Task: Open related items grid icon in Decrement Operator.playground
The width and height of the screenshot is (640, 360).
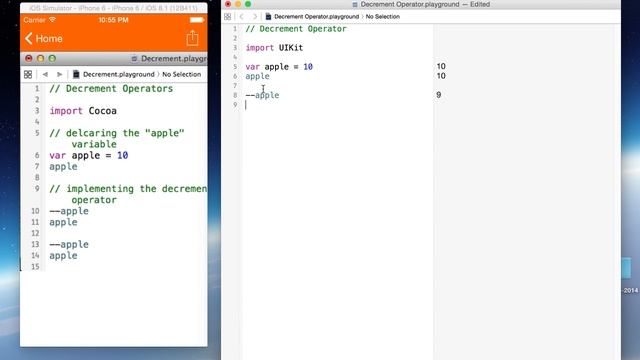Action: [x=227, y=17]
